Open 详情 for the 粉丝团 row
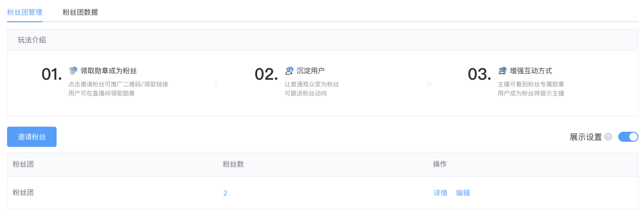 [440, 193]
